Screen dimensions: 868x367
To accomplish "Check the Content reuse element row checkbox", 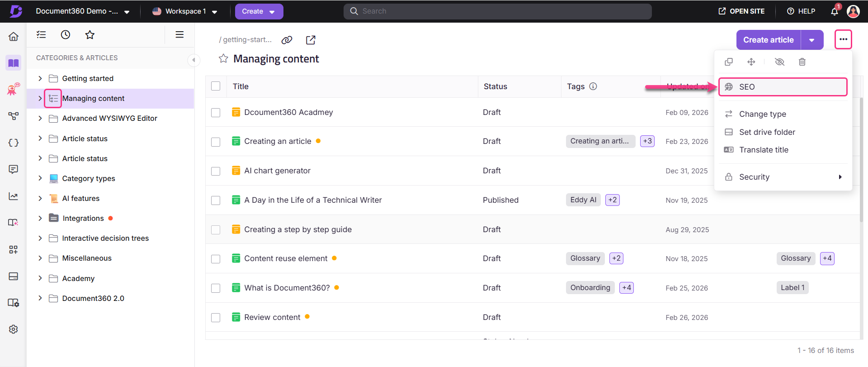I will (x=216, y=259).
